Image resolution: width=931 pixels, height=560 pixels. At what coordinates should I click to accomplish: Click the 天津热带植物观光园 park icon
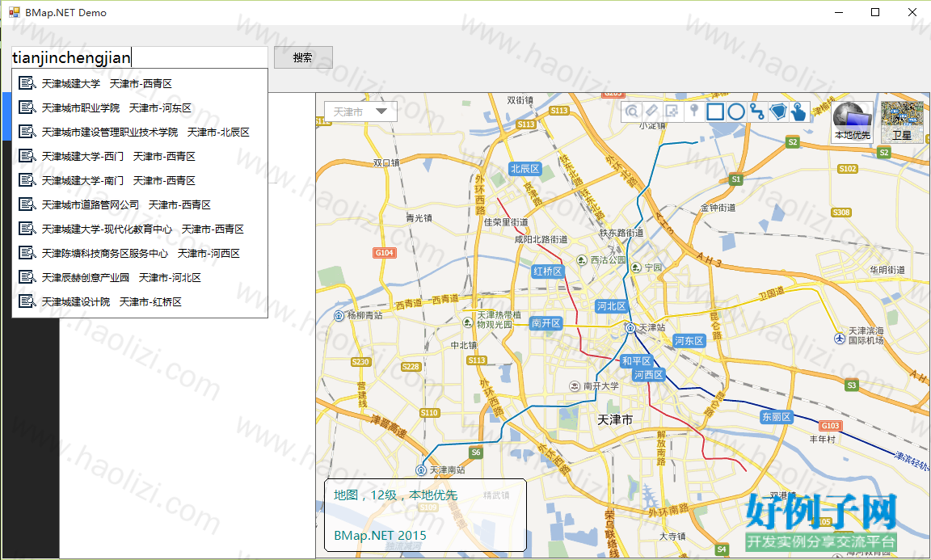coord(468,322)
